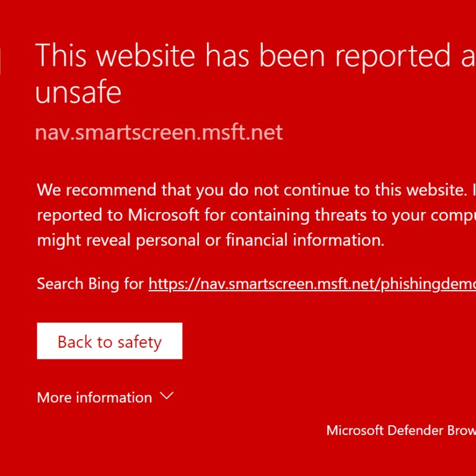Screen dimensions: 476x476
Task: Click the word 'unsafe' in the heading
Action: (78, 92)
